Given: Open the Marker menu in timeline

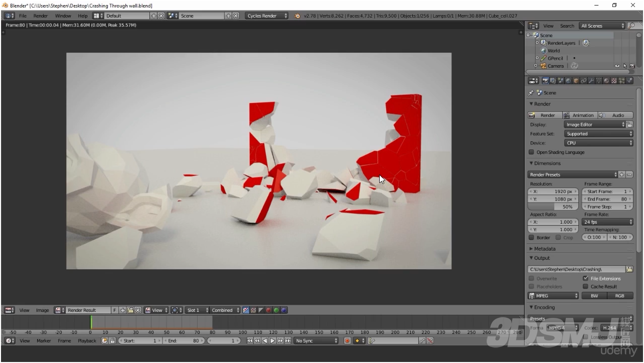Looking at the screenshot, I should coord(44,341).
